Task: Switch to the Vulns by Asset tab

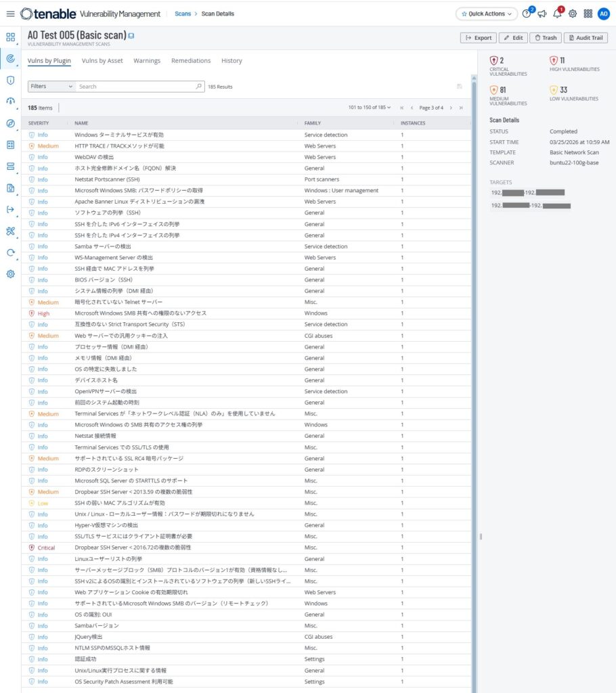Action: [102, 60]
